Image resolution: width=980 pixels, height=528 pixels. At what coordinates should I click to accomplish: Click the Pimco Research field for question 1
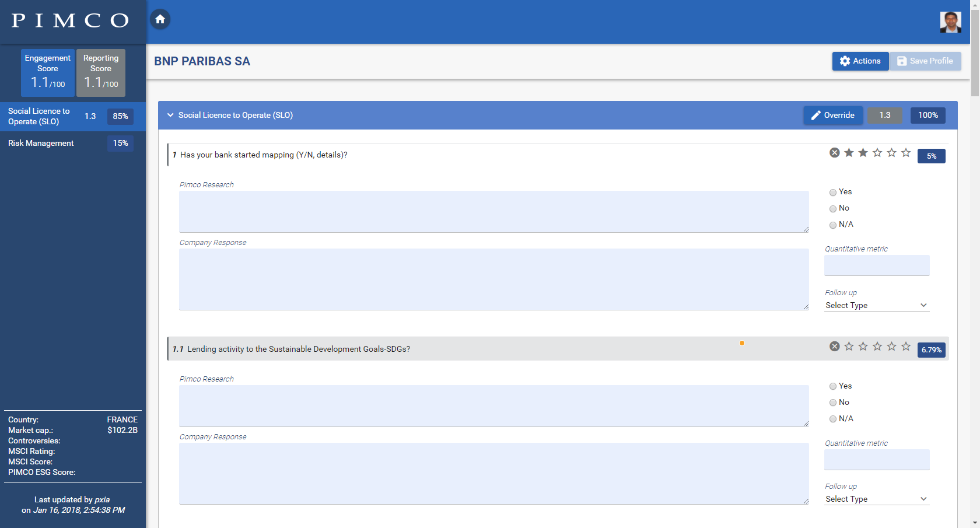tap(494, 212)
